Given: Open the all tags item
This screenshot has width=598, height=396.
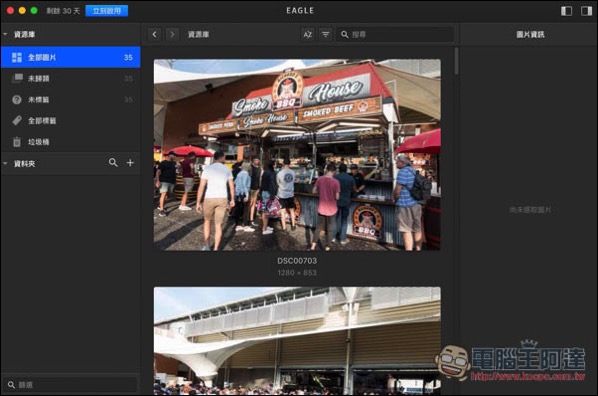Looking at the screenshot, I should [71, 121].
